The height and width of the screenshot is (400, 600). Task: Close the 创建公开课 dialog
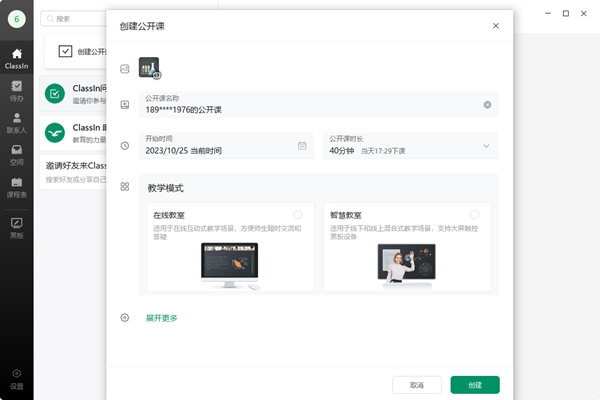coord(496,26)
